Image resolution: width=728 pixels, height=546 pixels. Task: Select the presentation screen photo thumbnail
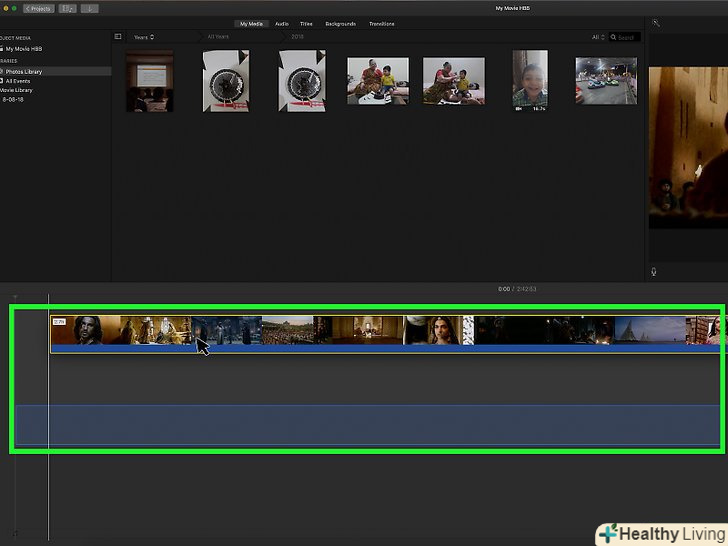149,81
